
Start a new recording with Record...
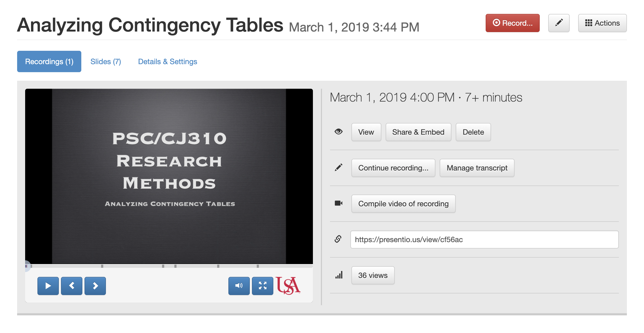(512, 23)
